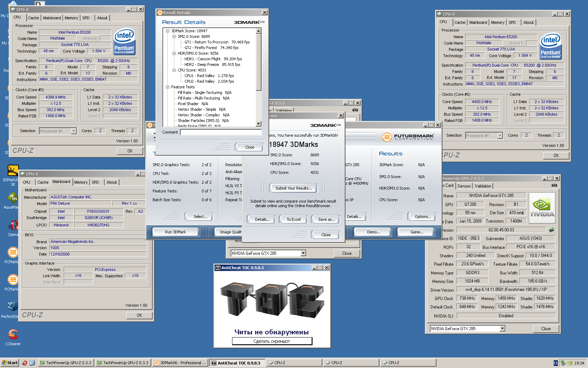Launch the AquaMark desktop icon
588x368 pixels.
click(x=13, y=198)
